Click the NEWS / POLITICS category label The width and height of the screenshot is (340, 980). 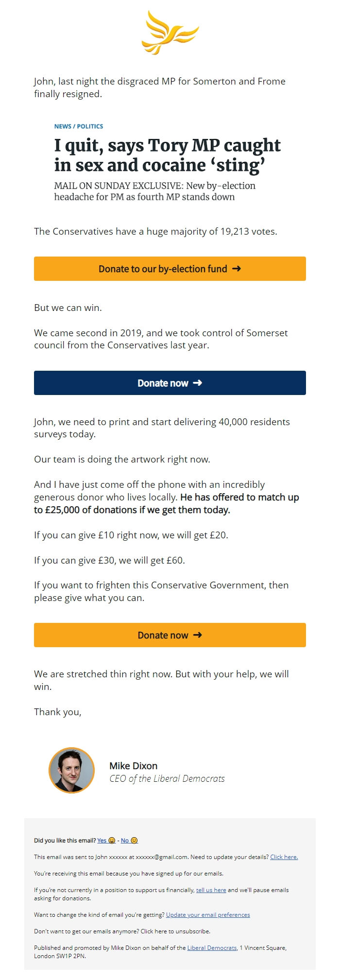(x=78, y=126)
